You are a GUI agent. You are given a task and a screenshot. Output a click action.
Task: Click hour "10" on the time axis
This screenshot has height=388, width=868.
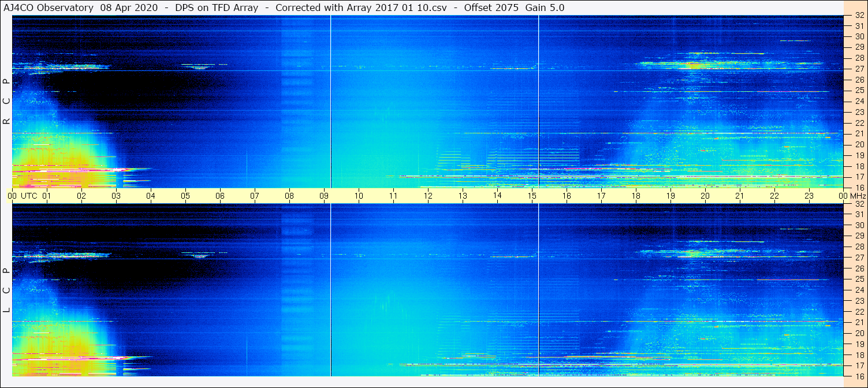coord(359,196)
